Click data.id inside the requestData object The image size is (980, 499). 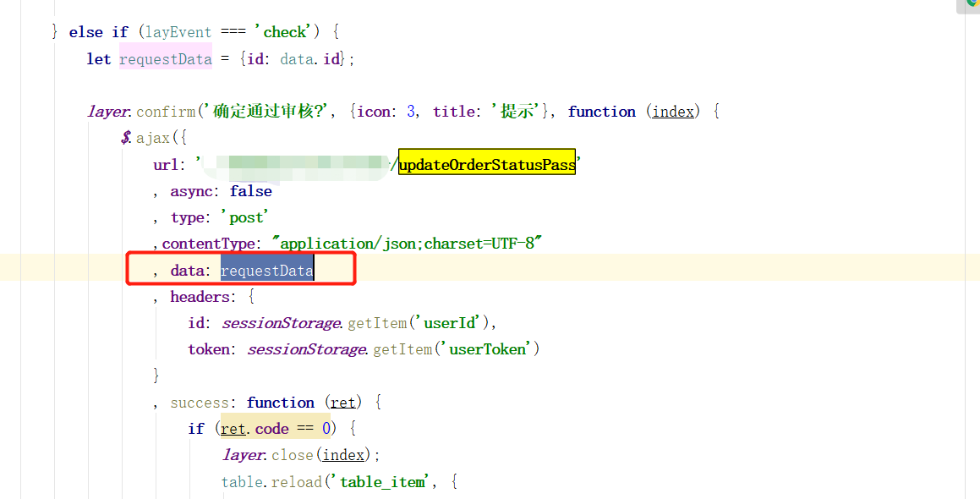pyautogui.click(x=310, y=58)
